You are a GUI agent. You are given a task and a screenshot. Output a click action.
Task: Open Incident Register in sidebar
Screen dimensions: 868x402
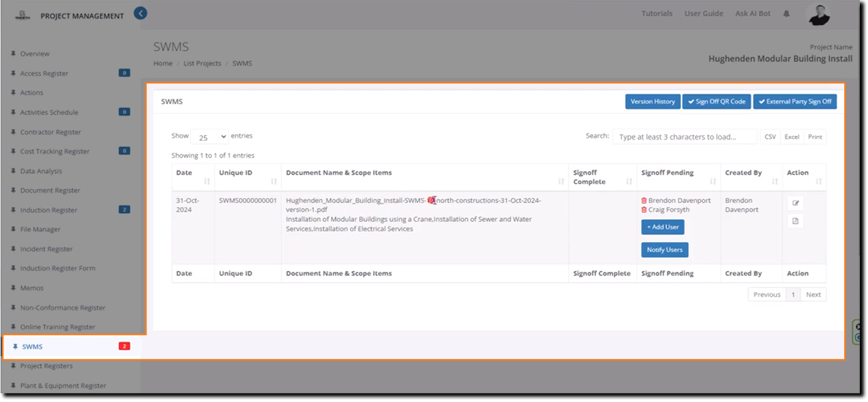click(x=46, y=249)
